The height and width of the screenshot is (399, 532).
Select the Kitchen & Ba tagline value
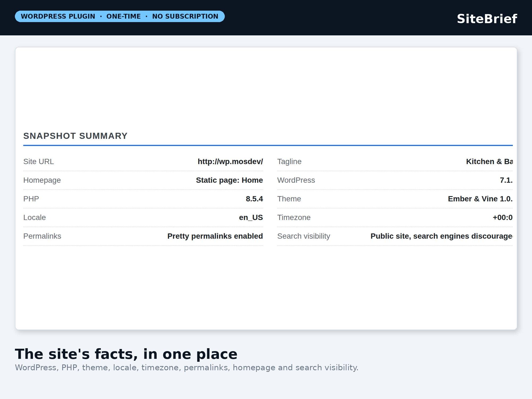(489, 161)
